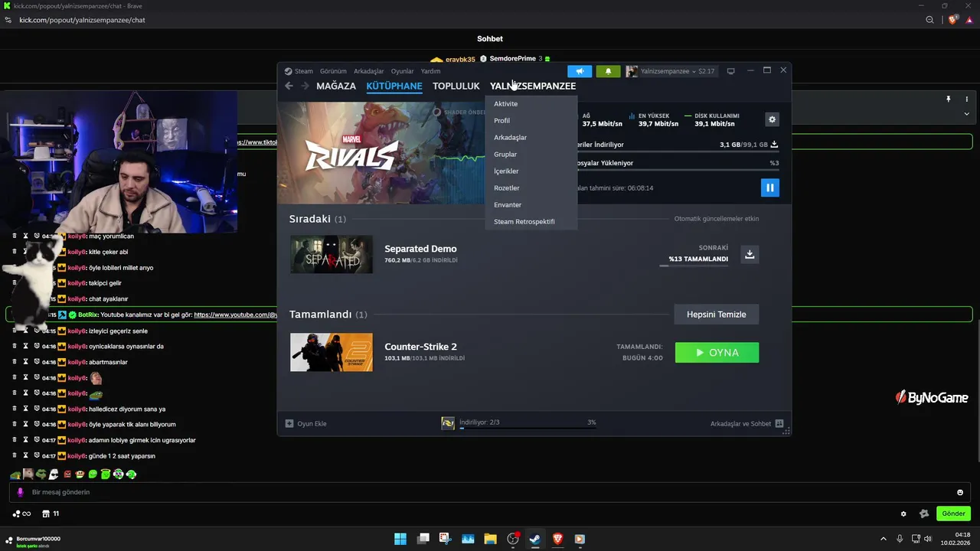Click bottom download progress bar (İndiriliyor 2/3)
Image resolution: width=980 pixels, height=551 pixels.
[x=528, y=428]
